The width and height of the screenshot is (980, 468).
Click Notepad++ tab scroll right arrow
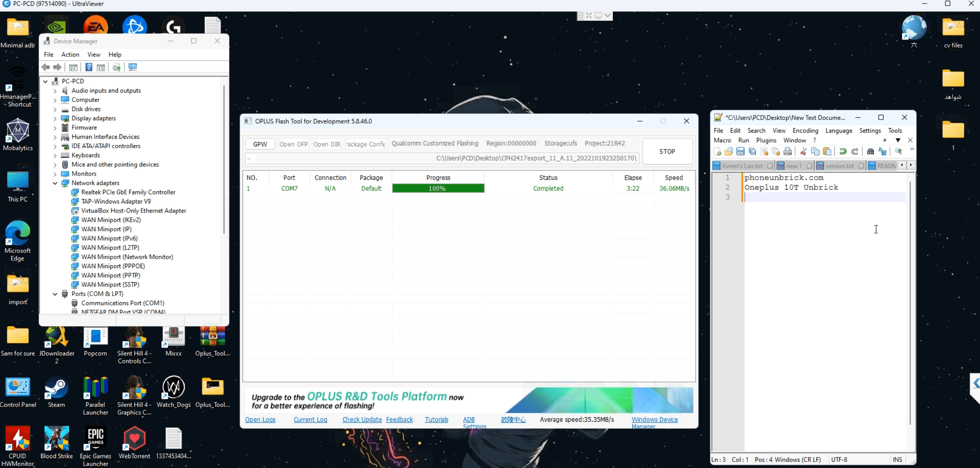click(911, 165)
